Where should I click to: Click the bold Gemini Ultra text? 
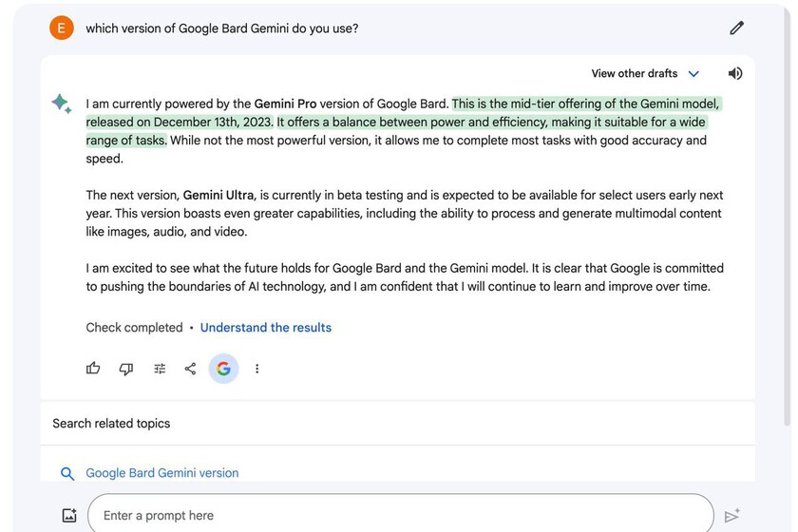218,195
